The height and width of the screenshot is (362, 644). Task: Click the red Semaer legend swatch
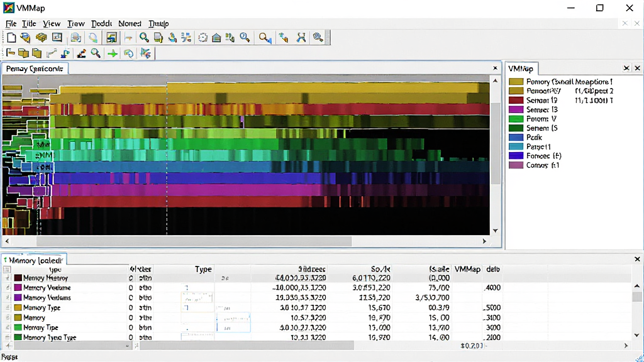516,100
